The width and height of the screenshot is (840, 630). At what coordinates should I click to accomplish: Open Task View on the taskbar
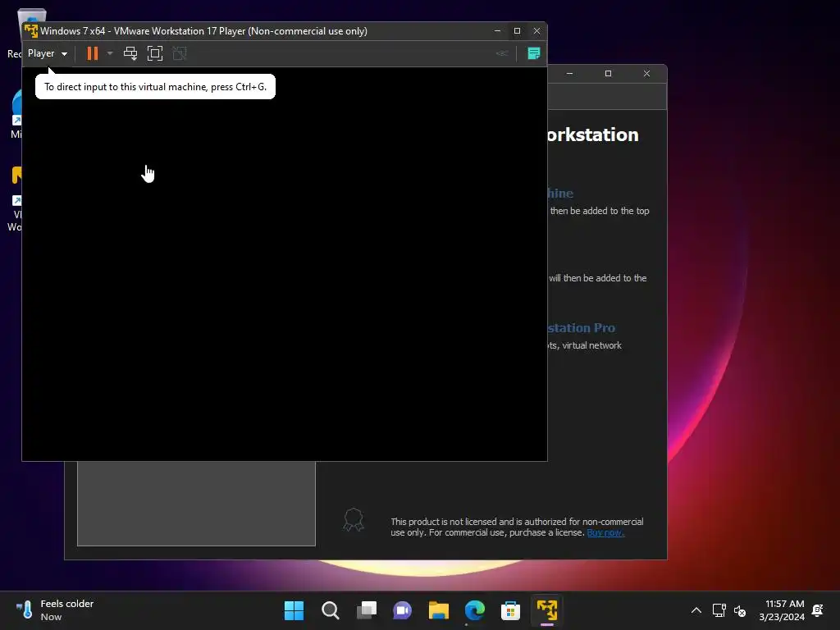point(367,610)
